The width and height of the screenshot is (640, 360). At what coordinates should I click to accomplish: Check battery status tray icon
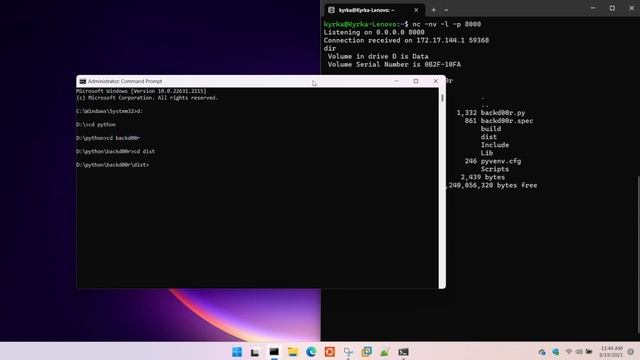point(589,351)
